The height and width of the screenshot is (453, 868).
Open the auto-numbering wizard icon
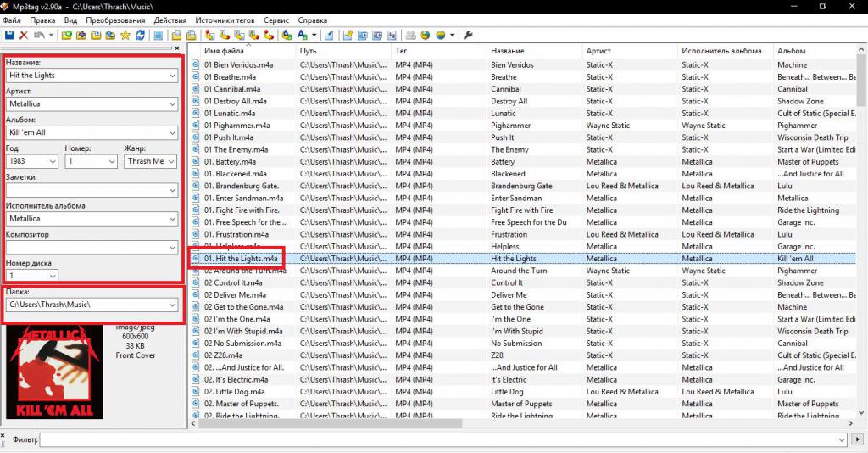point(392,35)
